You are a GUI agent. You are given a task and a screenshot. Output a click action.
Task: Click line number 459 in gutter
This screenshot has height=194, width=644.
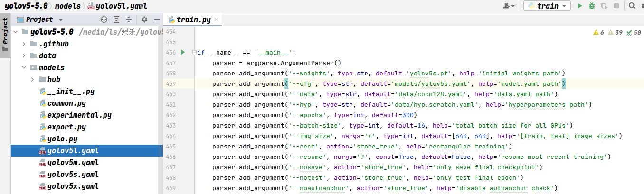(170, 83)
